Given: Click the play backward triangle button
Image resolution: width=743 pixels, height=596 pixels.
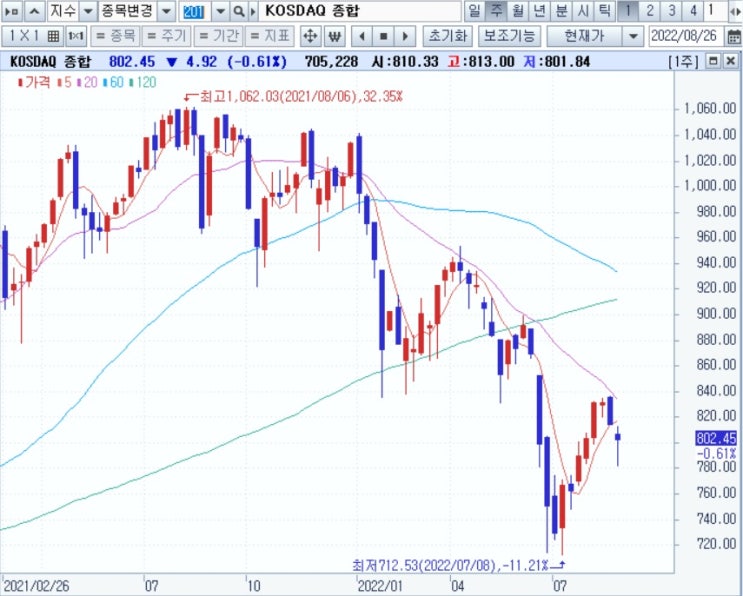Looking at the screenshot, I should [362, 36].
